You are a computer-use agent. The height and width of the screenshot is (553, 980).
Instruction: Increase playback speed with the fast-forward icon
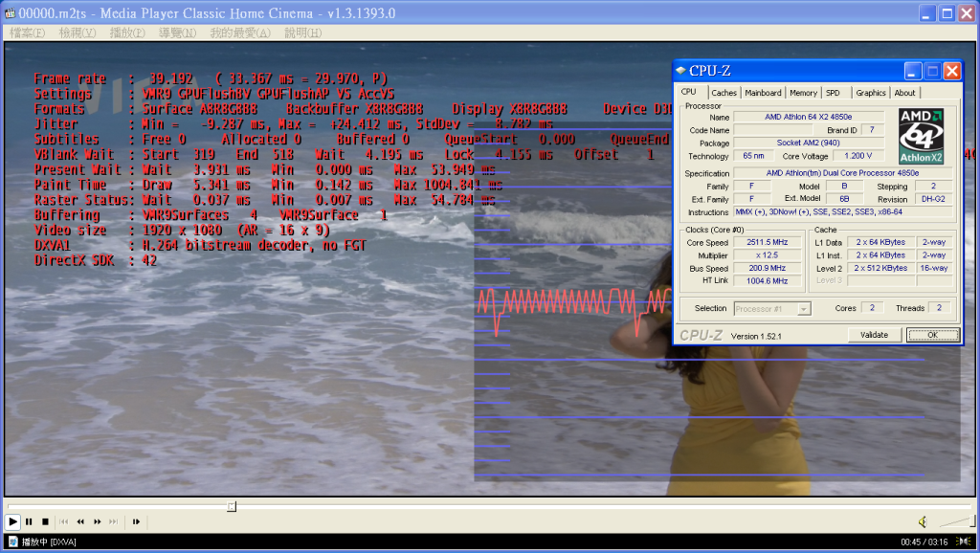click(98, 521)
